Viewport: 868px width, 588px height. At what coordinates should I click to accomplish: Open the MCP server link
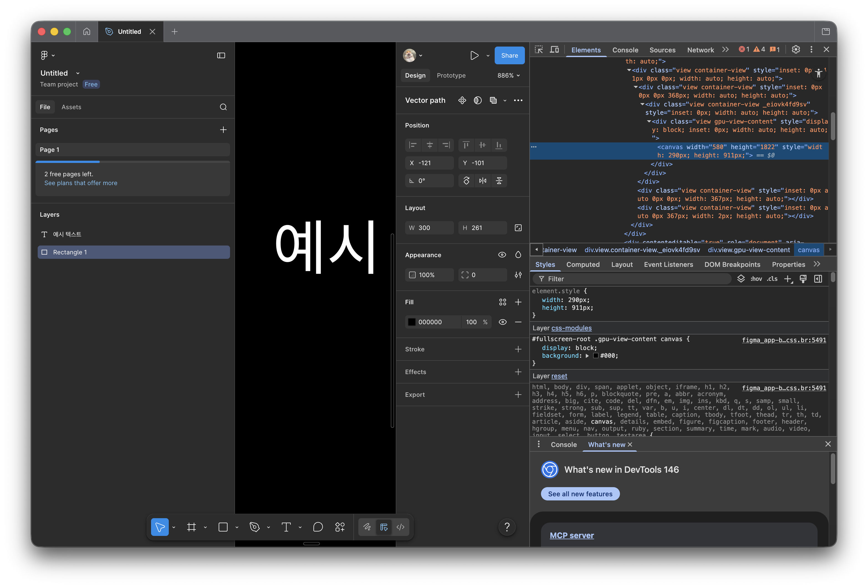pos(571,535)
